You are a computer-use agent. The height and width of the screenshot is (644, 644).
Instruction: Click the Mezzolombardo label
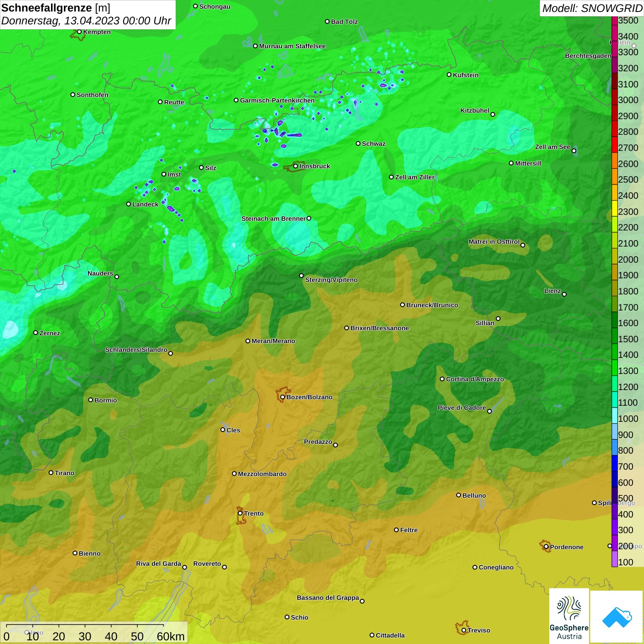coord(262,474)
